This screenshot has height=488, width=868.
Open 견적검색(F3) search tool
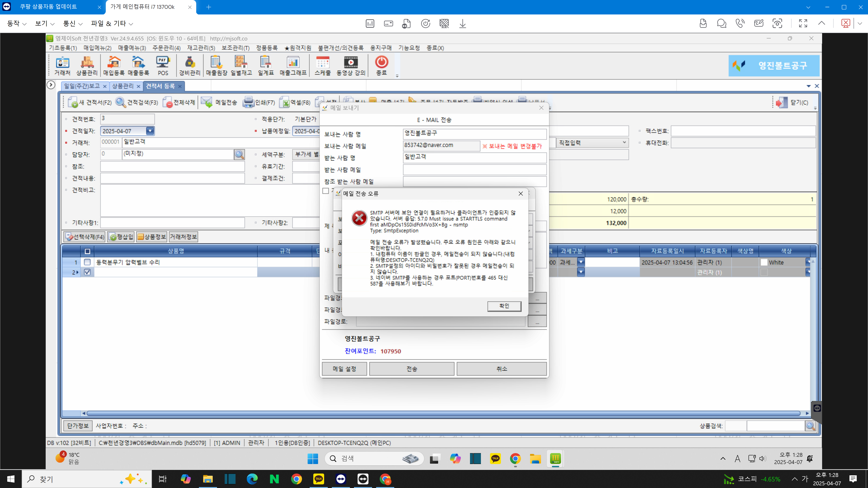coord(137,102)
